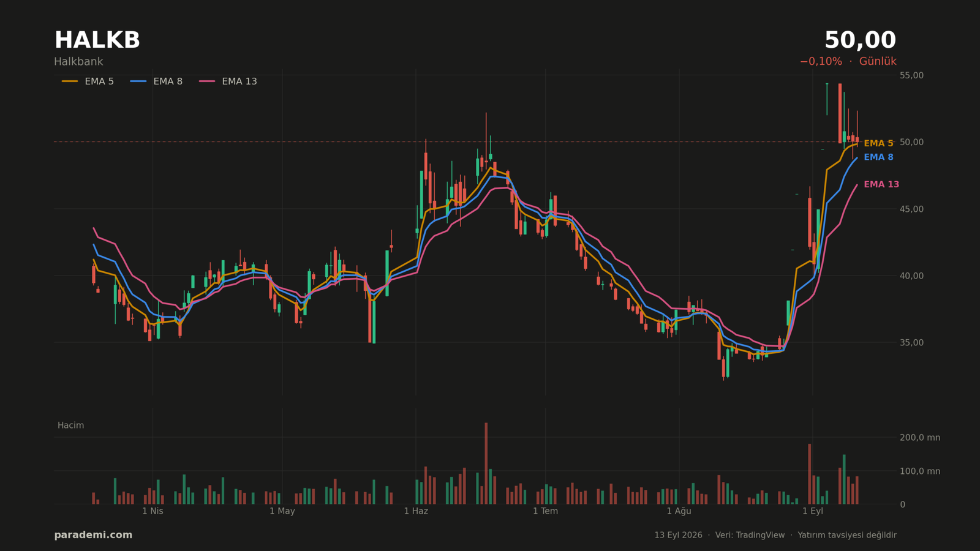Click the 35,00 price axis label

pyautogui.click(x=911, y=342)
